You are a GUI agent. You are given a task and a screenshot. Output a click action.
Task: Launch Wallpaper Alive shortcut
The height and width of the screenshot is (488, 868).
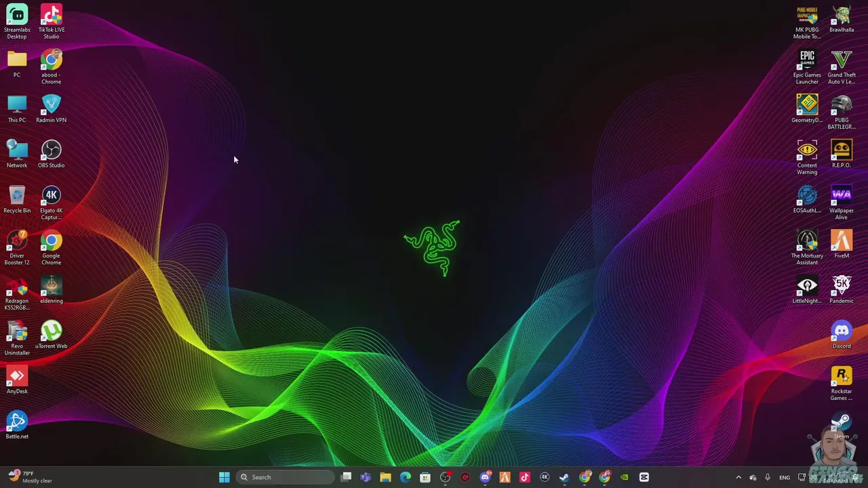click(842, 203)
